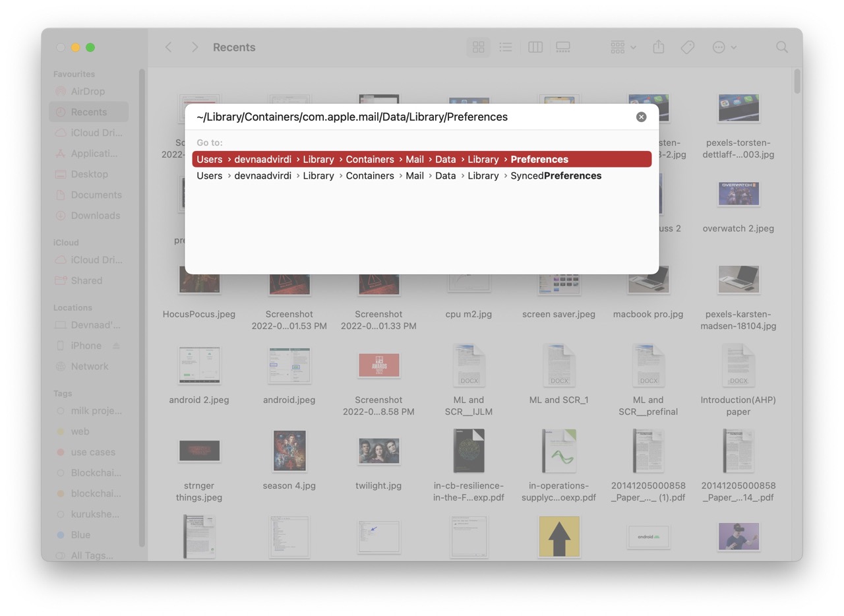Click the Edit Tags icon
The width and height of the screenshot is (844, 616).
pos(687,47)
